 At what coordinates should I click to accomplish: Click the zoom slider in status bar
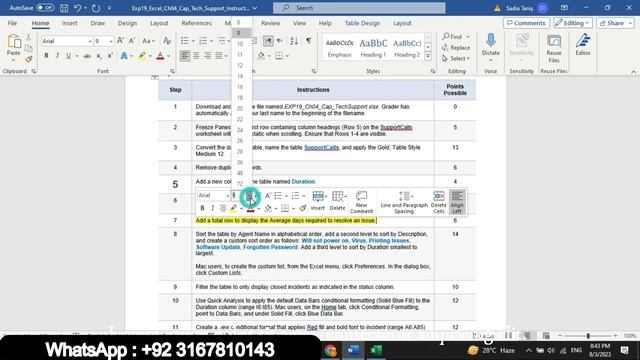point(588,336)
